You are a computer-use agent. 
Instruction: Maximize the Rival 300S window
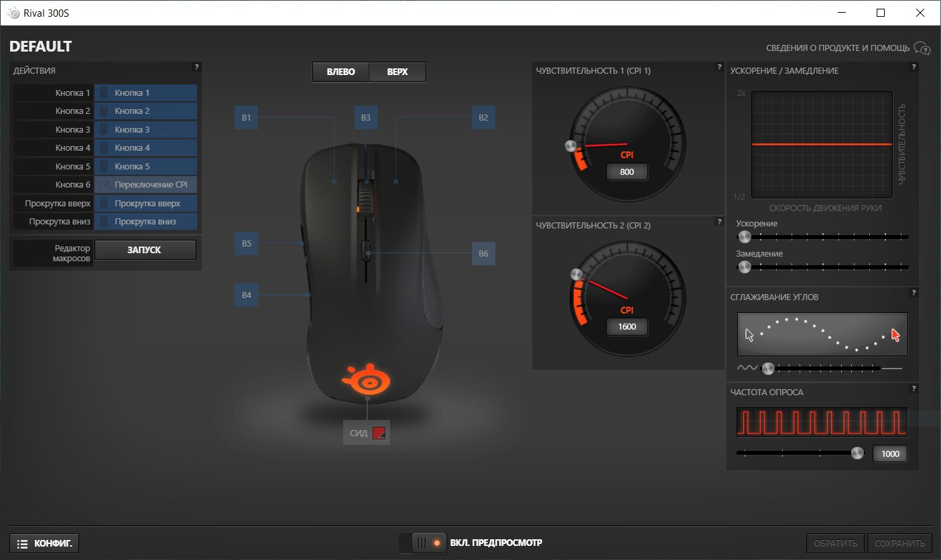[881, 13]
